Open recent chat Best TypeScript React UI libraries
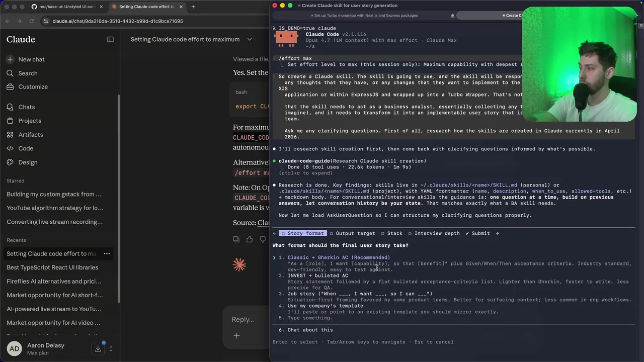 coord(52,267)
